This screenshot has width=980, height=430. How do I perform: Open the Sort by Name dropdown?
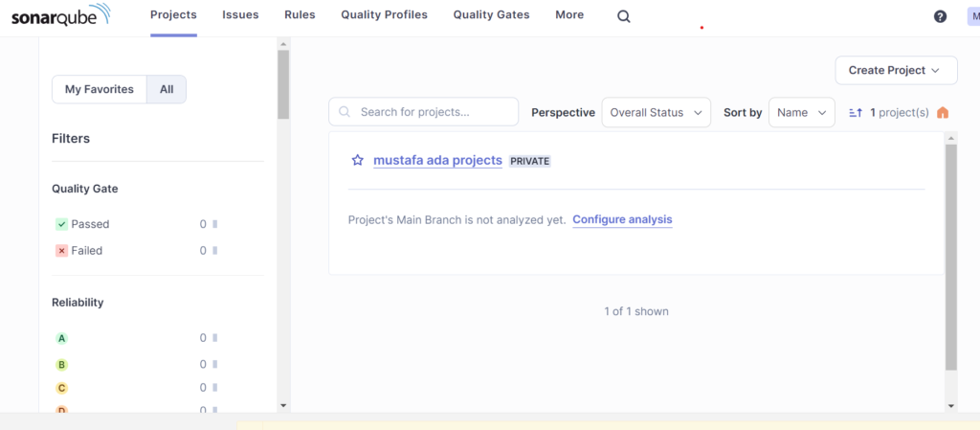click(801, 113)
